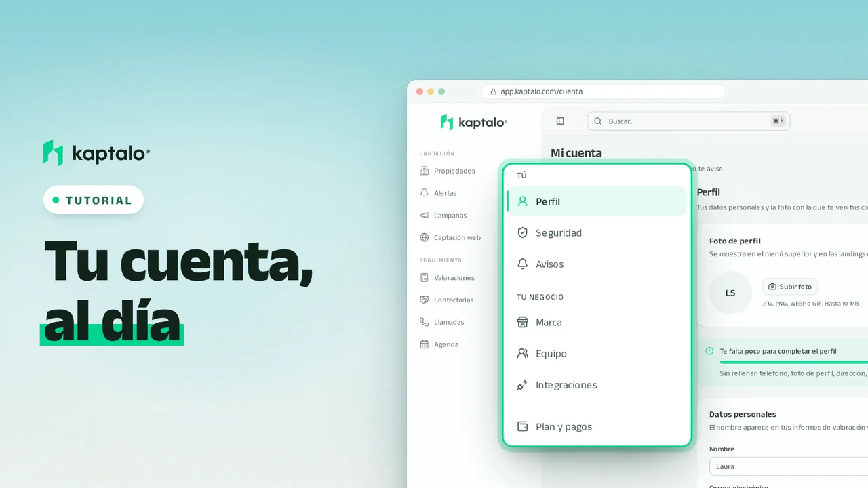Click the Alertas bell icon in sidebar
The width and height of the screenshot is (868, 488).
point(425,193)
